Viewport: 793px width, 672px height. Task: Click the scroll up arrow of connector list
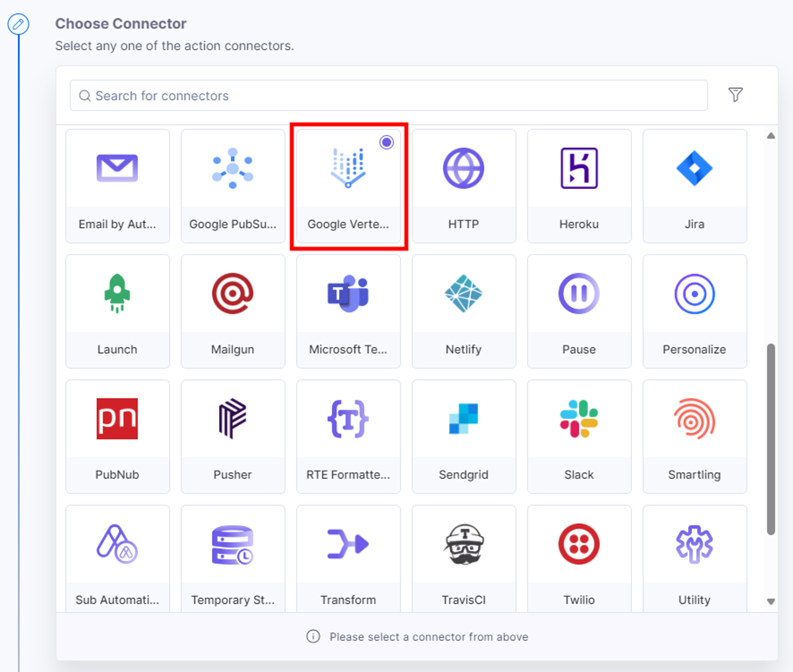tap(770, 136)
